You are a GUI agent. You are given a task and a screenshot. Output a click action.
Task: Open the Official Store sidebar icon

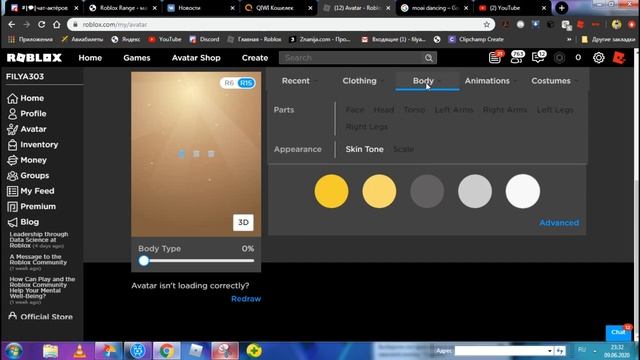point(12,316)
